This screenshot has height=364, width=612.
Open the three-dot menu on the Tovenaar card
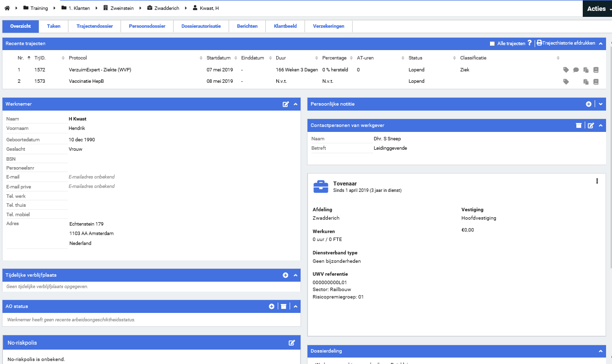pos(597,181)
